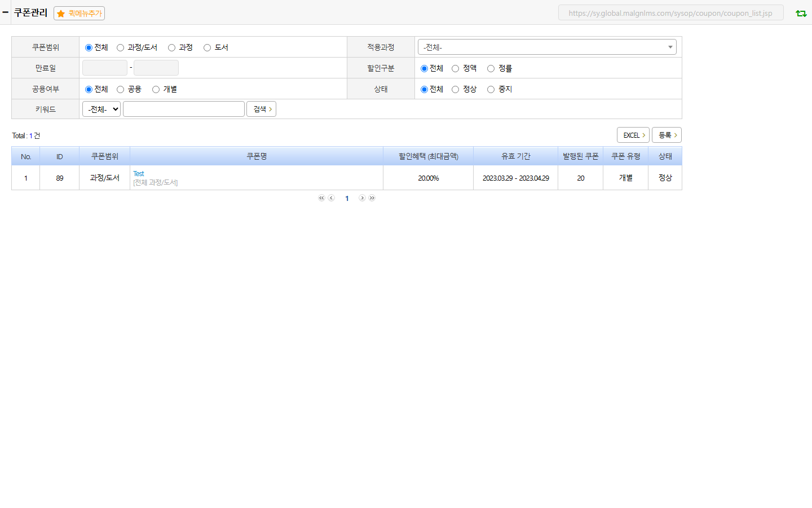812x508 pixels.
Task: Click the [전체 과정/도서] gray subtext
Action: (156, 182)
